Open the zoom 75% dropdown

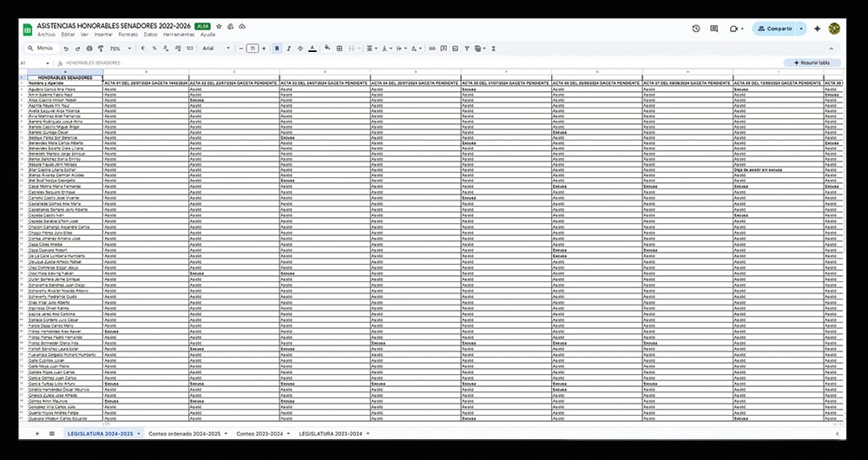118,49
